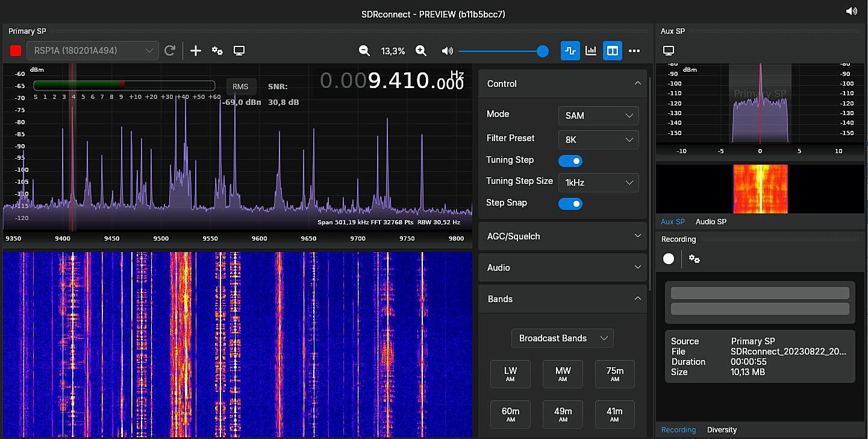Start recording with the white record button
The image size is (868, 439).
[669, 259]
